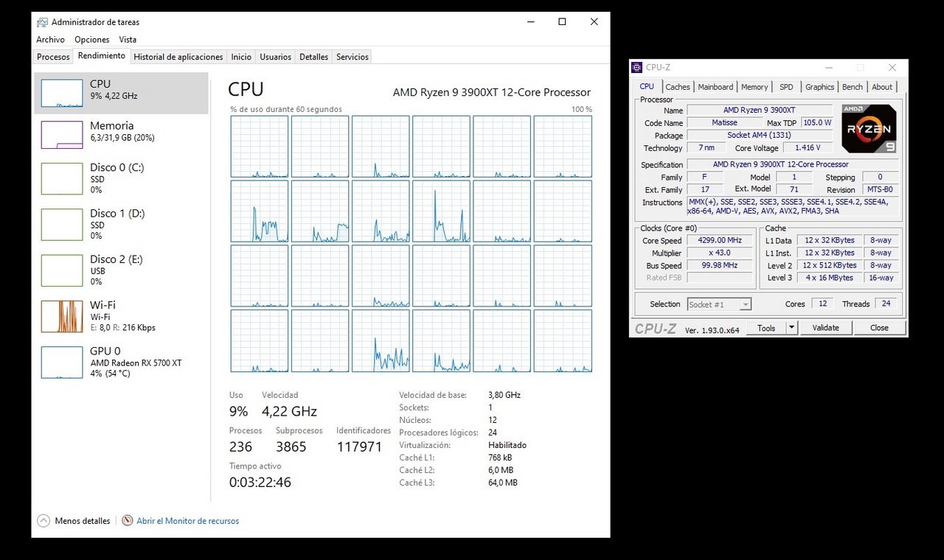
Task: Switch to the CPU tab in CPU-Z
Action: (x=647, y=86)
